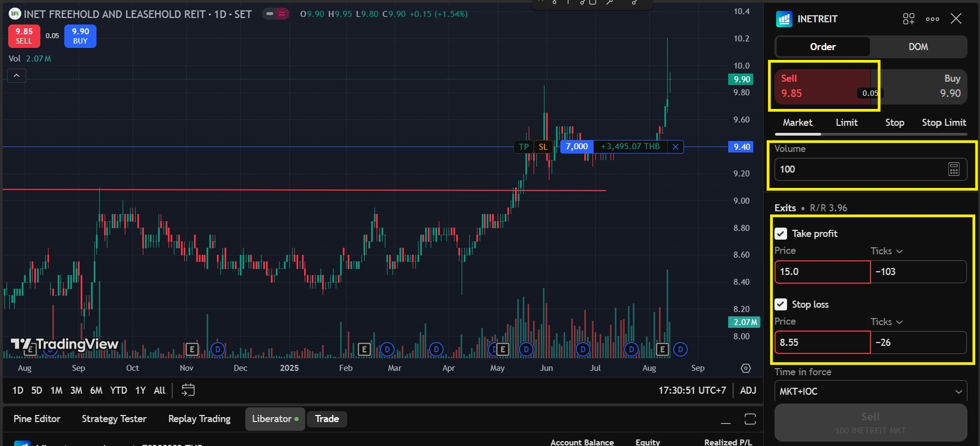Click the pink wave indicator pill
Image resolution: width=980 pixels, height=446 pixels.
[282, 14]
